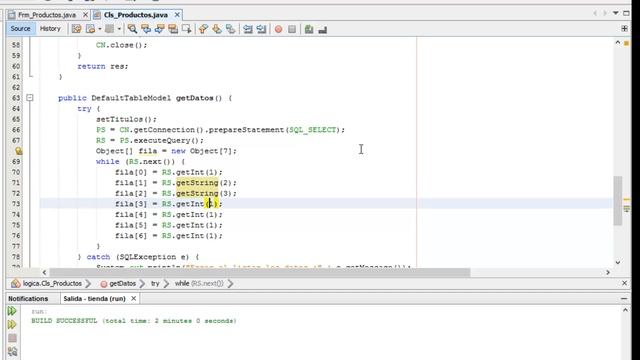Close the Frm_Productos.java tab

point(85,15)
